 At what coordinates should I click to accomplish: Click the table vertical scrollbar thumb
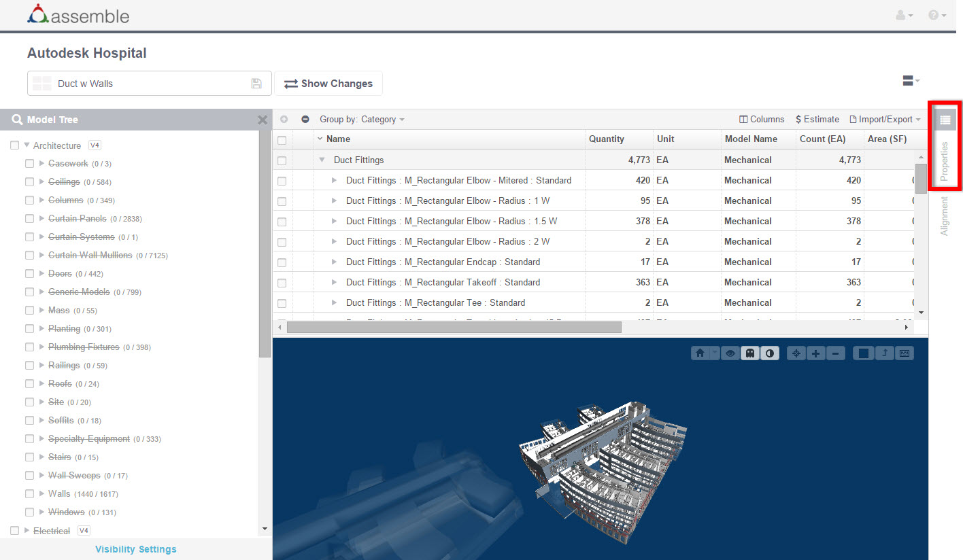click(x=921, y=178)
